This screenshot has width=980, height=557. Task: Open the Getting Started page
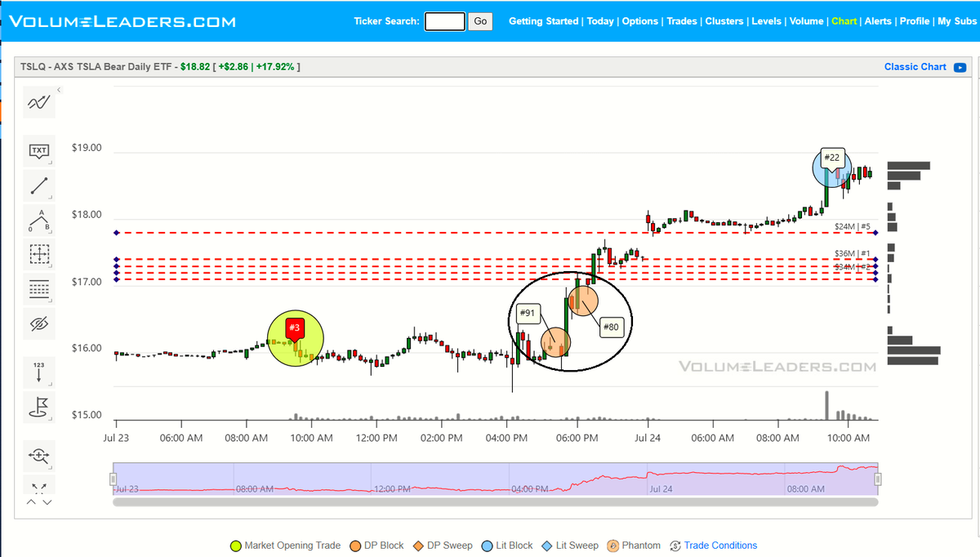pos(543,21)
